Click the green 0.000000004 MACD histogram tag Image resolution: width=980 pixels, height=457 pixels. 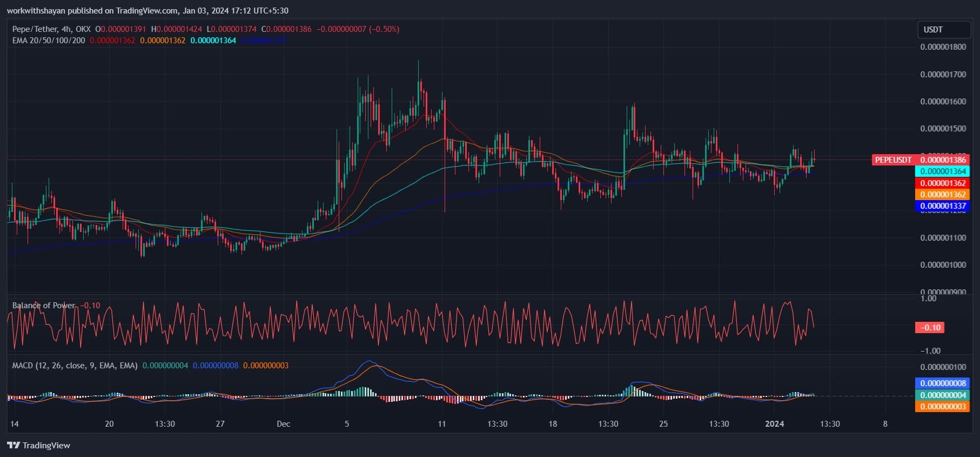tap(942, 395)
